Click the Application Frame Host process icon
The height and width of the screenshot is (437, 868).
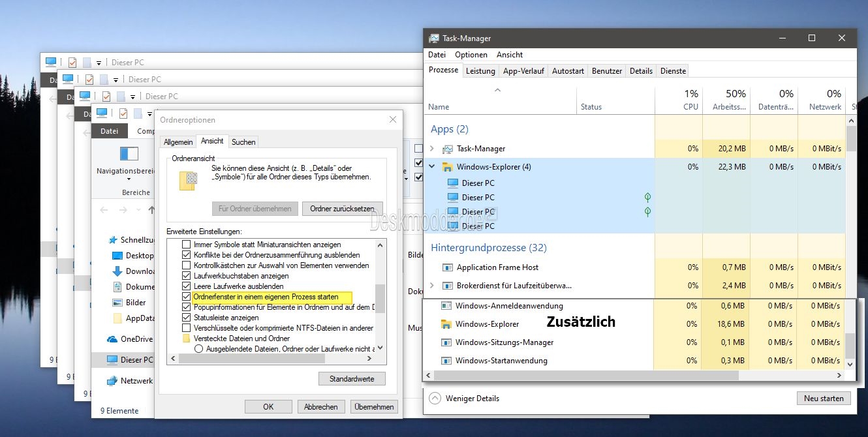447,267
